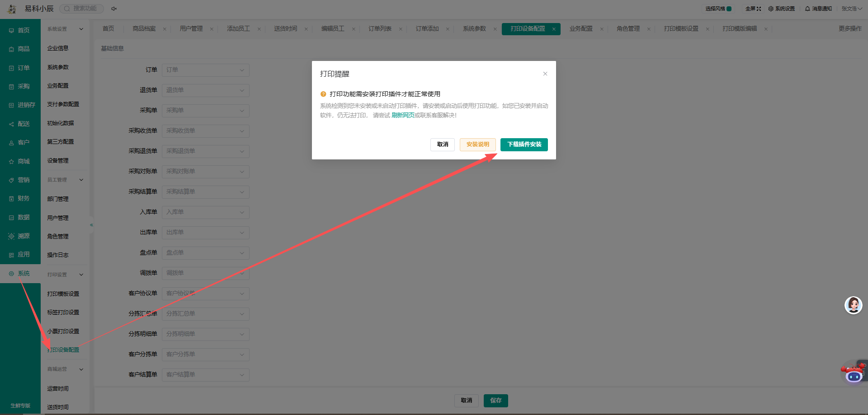Open 系统设置 gear in top bar
Viewport: 868px width, 415px height.
point(771,9)
